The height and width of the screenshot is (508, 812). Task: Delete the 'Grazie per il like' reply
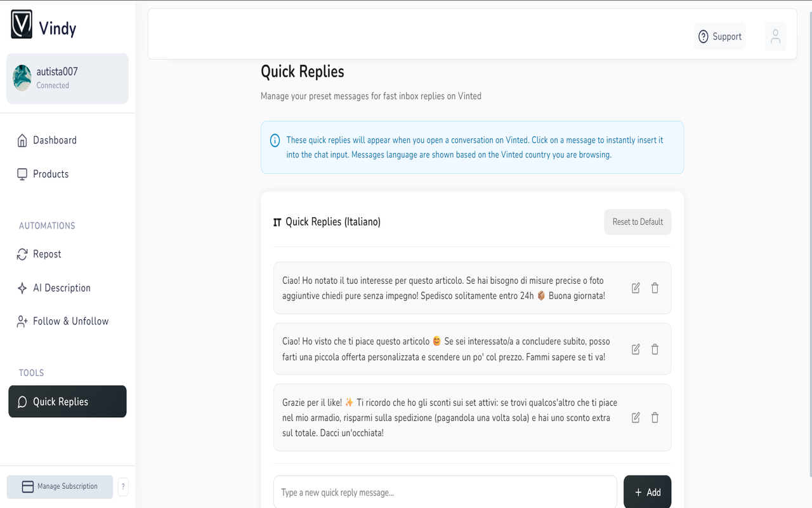[655, 418]
